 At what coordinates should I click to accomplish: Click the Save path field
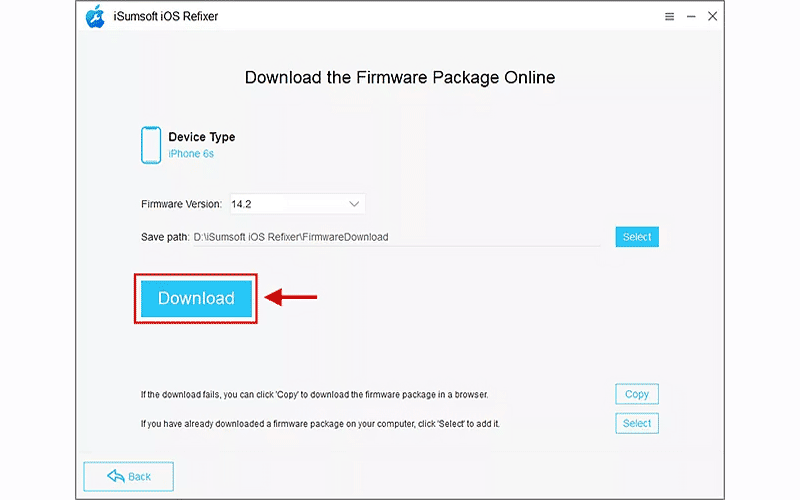click(396, 237)
